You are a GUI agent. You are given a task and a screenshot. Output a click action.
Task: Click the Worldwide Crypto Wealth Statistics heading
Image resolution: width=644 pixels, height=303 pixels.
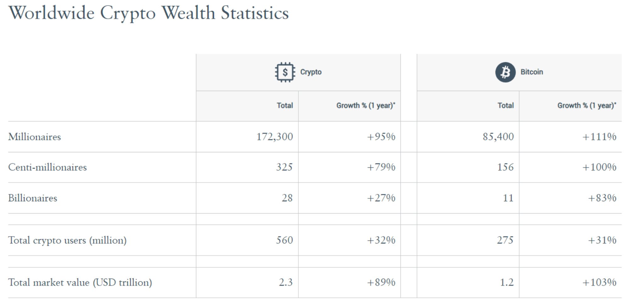[148, 13]
